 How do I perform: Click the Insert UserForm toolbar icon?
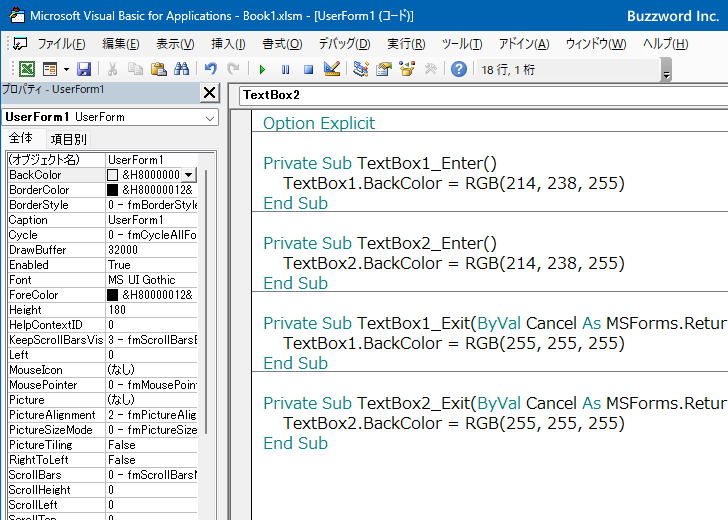click(x=50, y=69)
